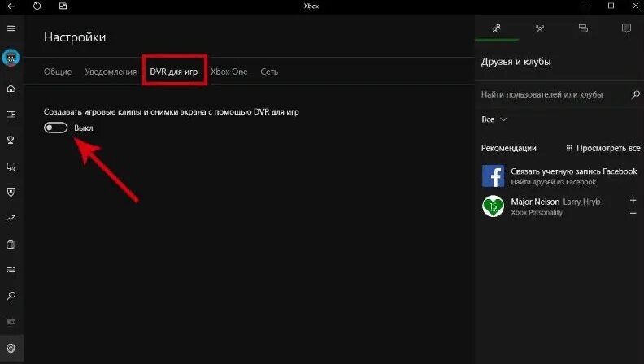Open Trending icon in sidebar
The height and width of the screenshot is (364, 644).
[x=11, y=219]
